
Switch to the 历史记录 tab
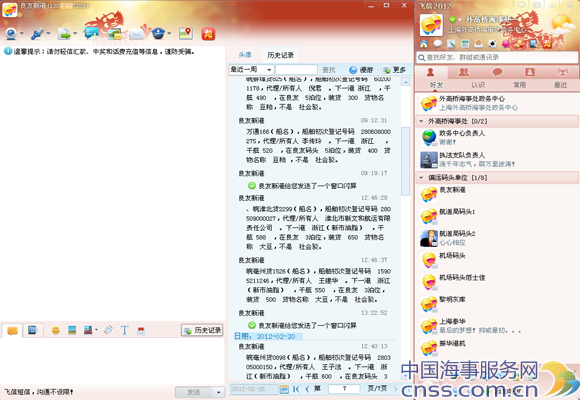click(x=280, y=55)
